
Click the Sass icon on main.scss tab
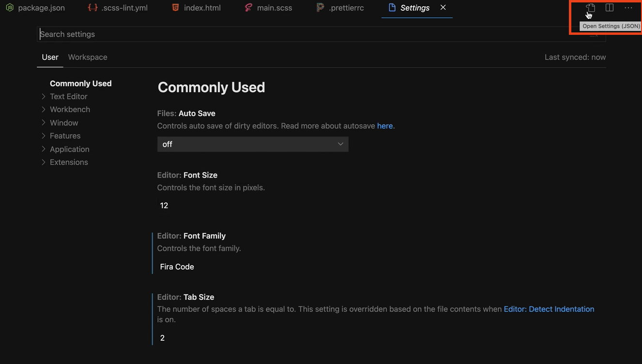coord(248,8)
